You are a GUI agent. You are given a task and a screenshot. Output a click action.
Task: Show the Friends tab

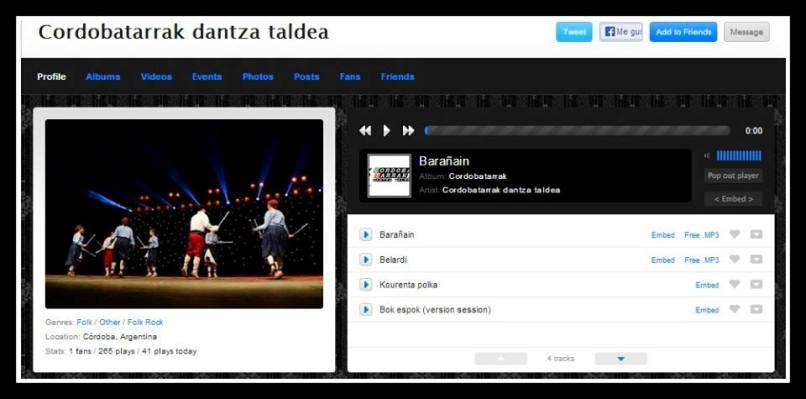click(397, 77)
